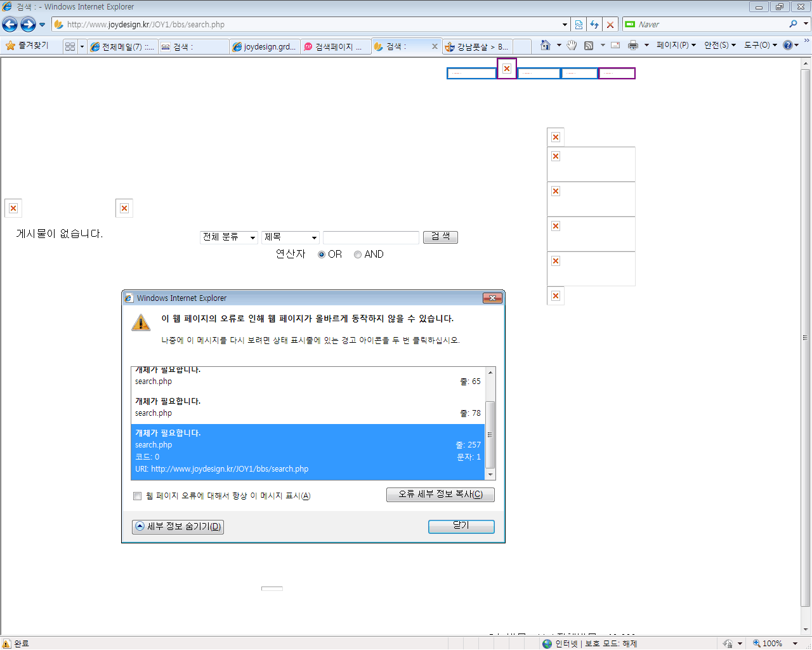Click the search keyword text field
This screenshot has width=812, height=650.
(370, 237)
